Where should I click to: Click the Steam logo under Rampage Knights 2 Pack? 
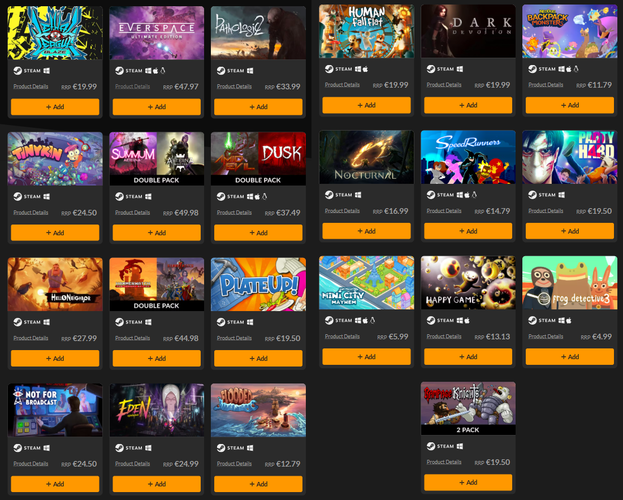431,446
